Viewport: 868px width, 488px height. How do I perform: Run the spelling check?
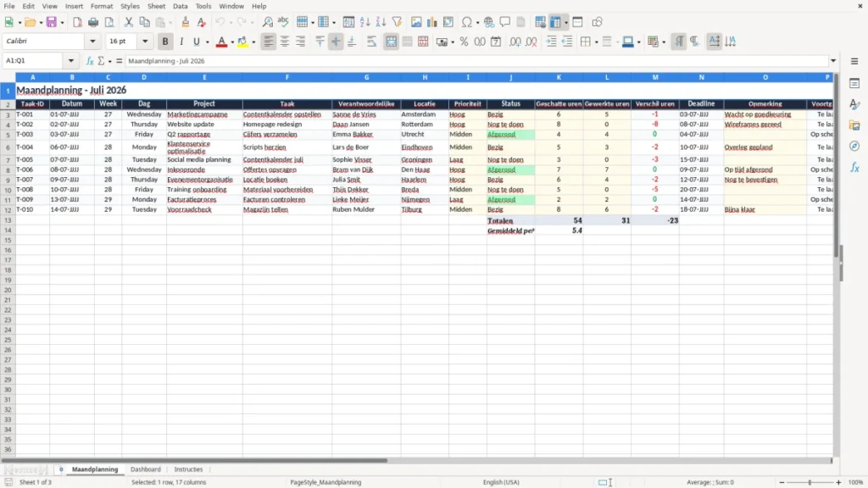click(283, 22)
